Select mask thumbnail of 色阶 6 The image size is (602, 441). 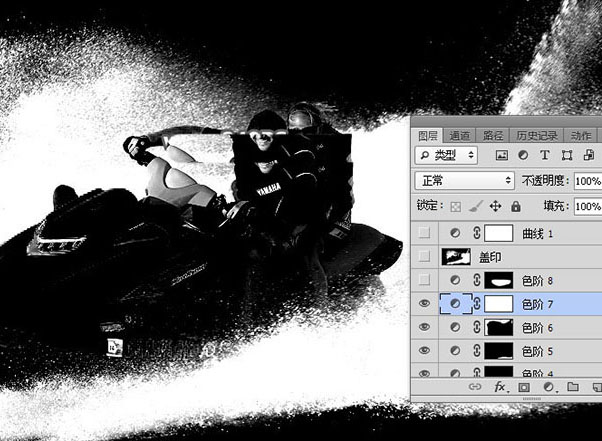pyautogui.click(x=499, y=327)
